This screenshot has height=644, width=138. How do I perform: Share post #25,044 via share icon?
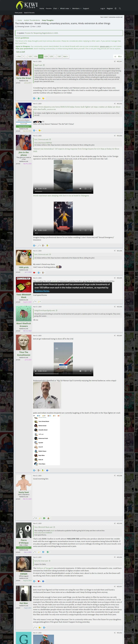coord(115,251)
